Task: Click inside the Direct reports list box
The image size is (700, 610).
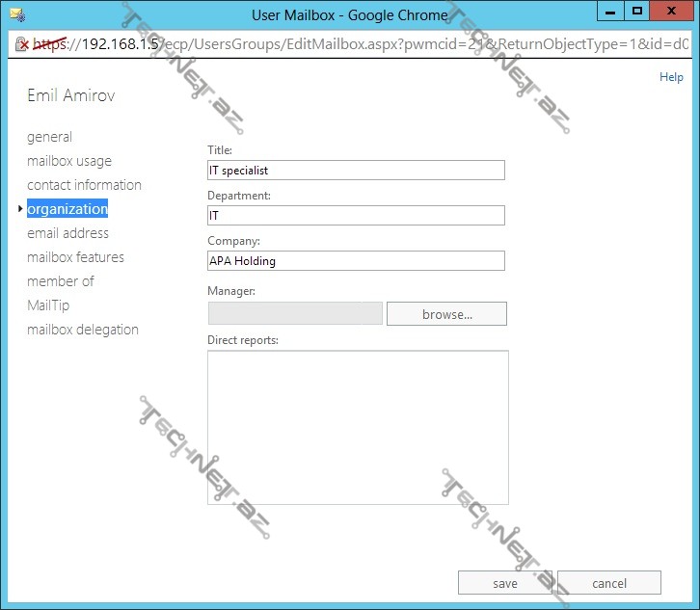Action: tap(358, 427)
